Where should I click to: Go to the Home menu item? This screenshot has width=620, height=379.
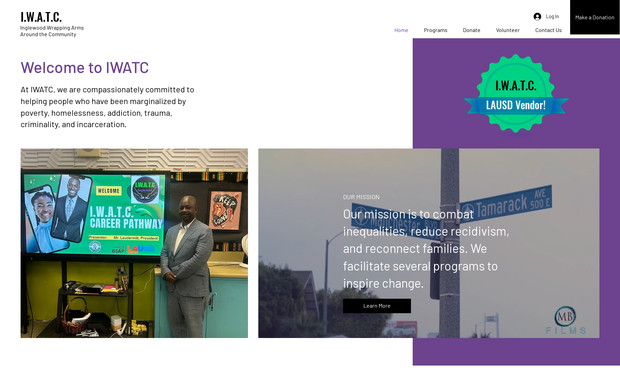[x=401, y=30]
